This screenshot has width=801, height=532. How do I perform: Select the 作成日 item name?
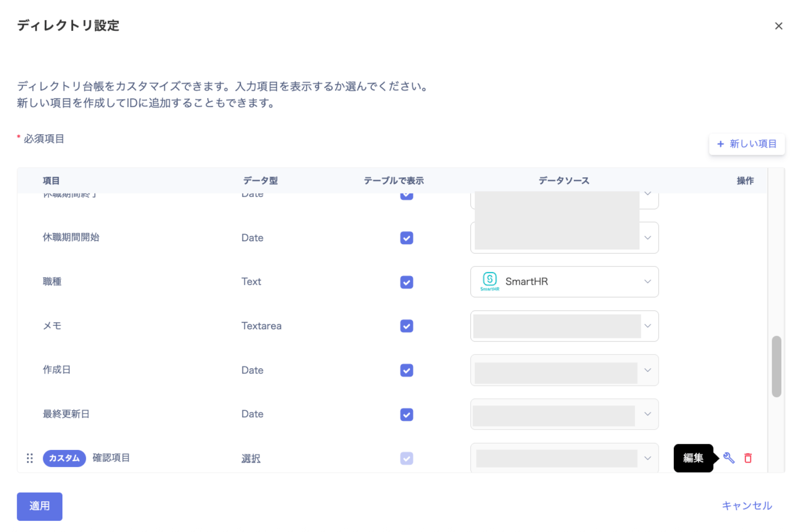pos(57,369)
